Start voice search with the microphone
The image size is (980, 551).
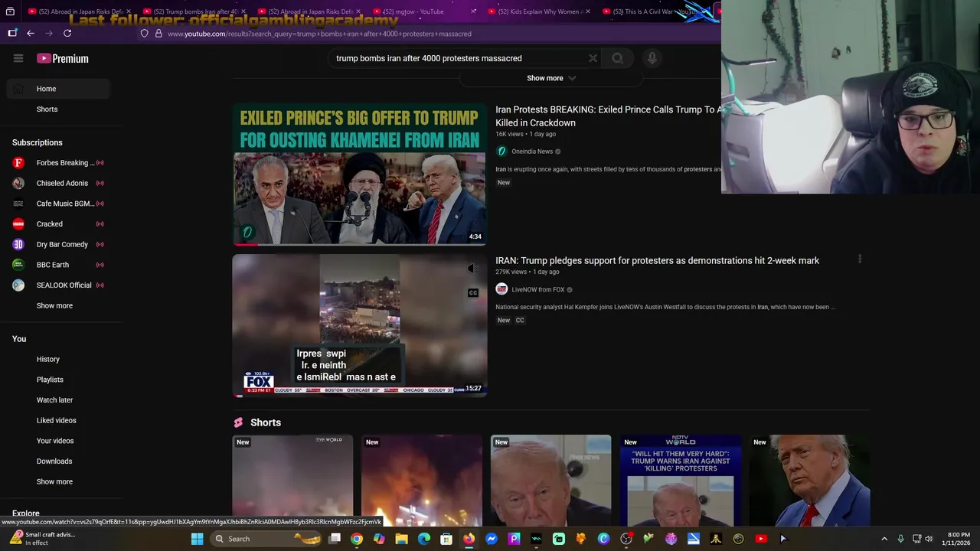[652, 58]
